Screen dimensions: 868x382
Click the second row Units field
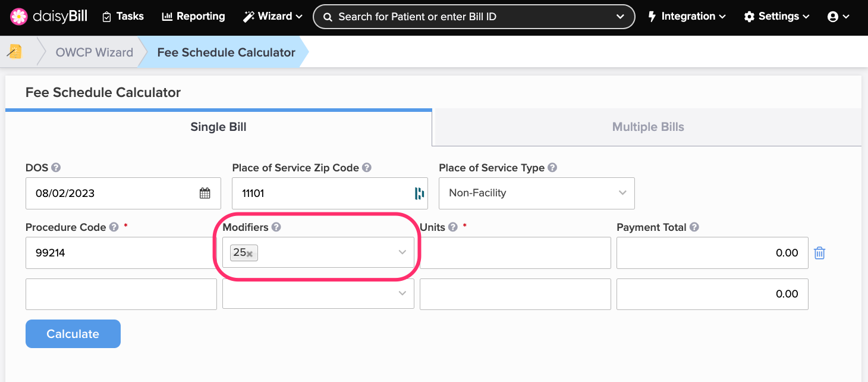tap(515, 294)
